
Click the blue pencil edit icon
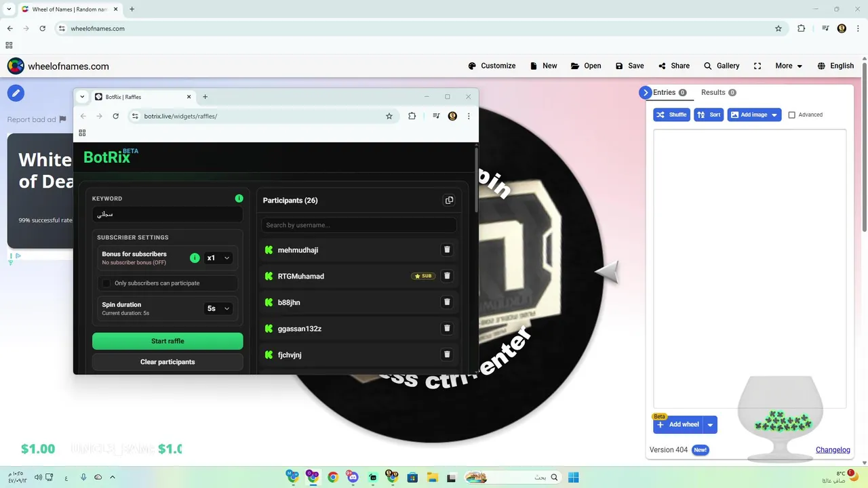16,93
